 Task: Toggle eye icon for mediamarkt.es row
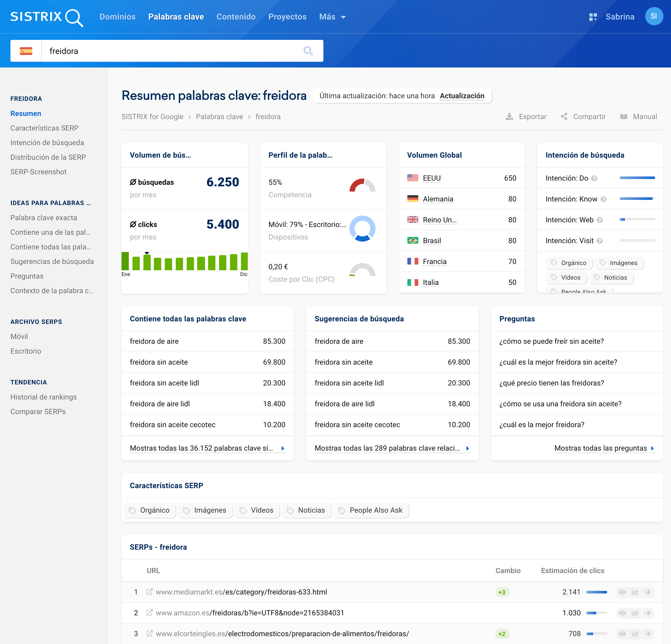[x=622, y=592]
